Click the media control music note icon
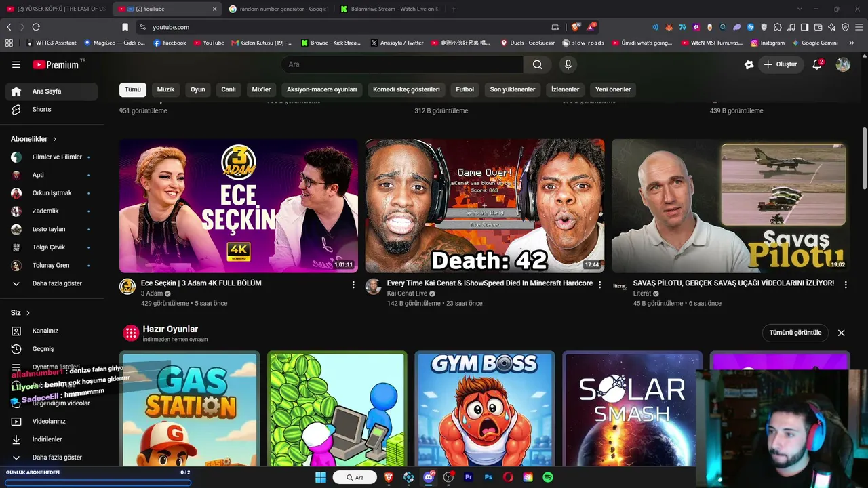868x488 pixels. (x=791, y=27)
